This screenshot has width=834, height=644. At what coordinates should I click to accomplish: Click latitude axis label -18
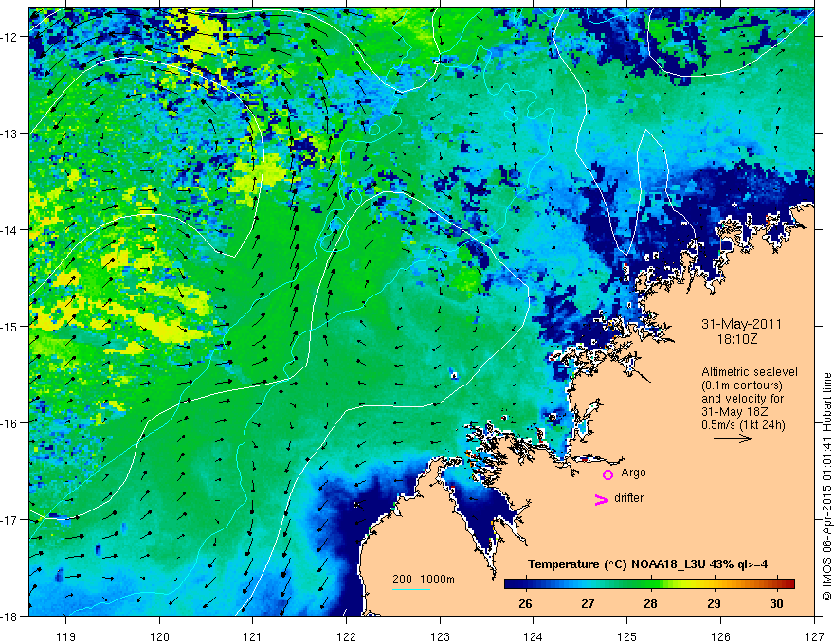click(x=9, y=616)
